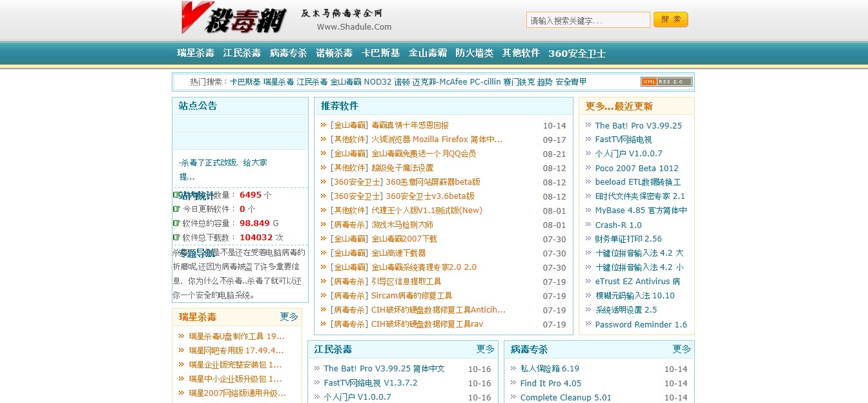This screenshot has width=868, height=403.
Task: Open Crash-R 1.0 link
Action: (618, 225)
